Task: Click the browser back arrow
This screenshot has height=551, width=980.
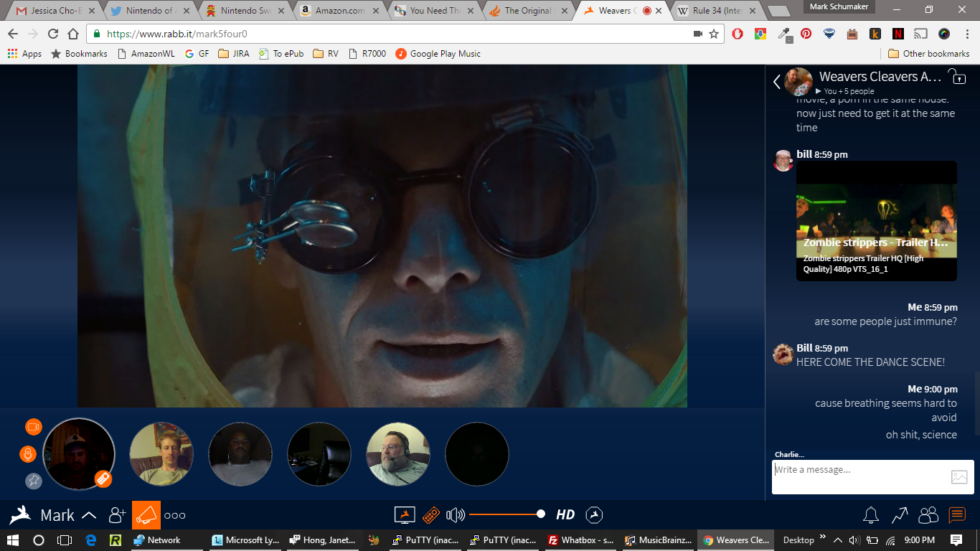Action: [x=13, y=34]
